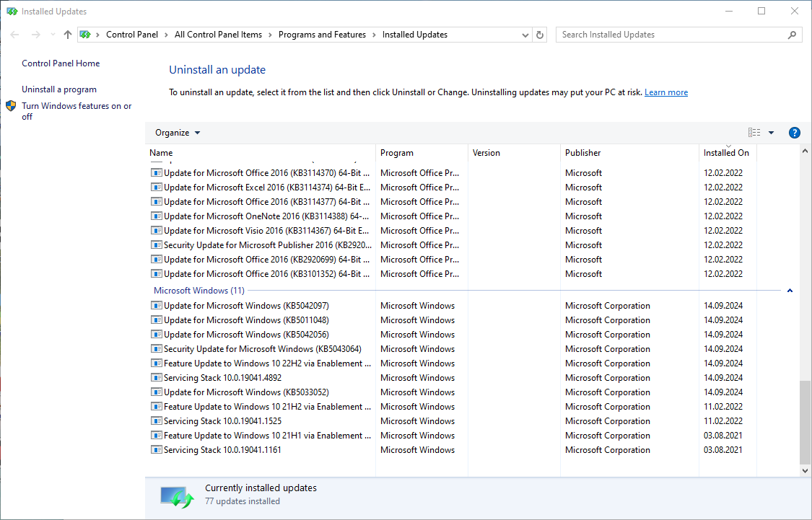Screen dimensions: 812x520
Task: Select icon of Excel update KB3114374
Action: tap(157, 188)
